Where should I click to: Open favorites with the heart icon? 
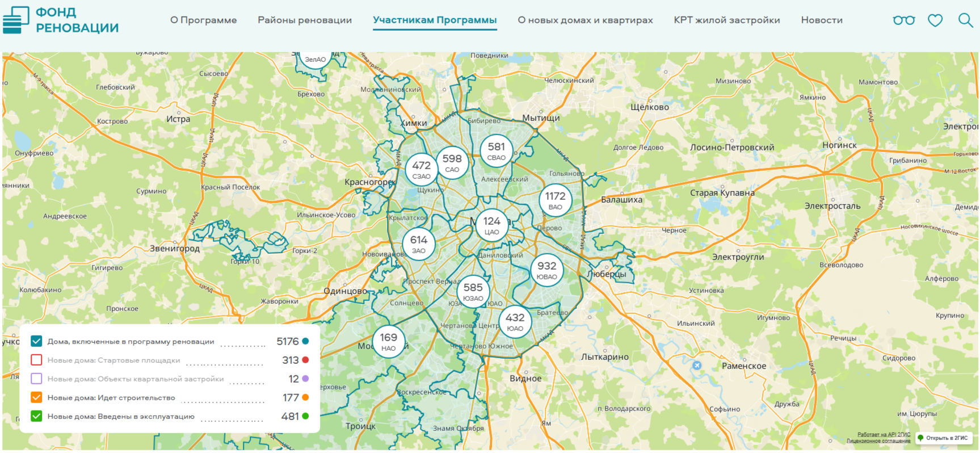point(935,20)
